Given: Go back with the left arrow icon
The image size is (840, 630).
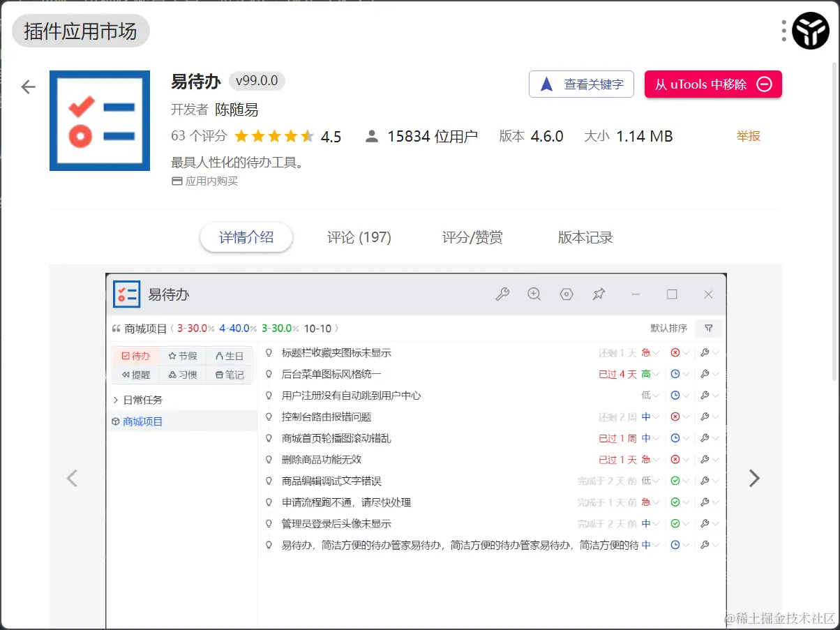Looking at the screenshot, I should [28, 87].
